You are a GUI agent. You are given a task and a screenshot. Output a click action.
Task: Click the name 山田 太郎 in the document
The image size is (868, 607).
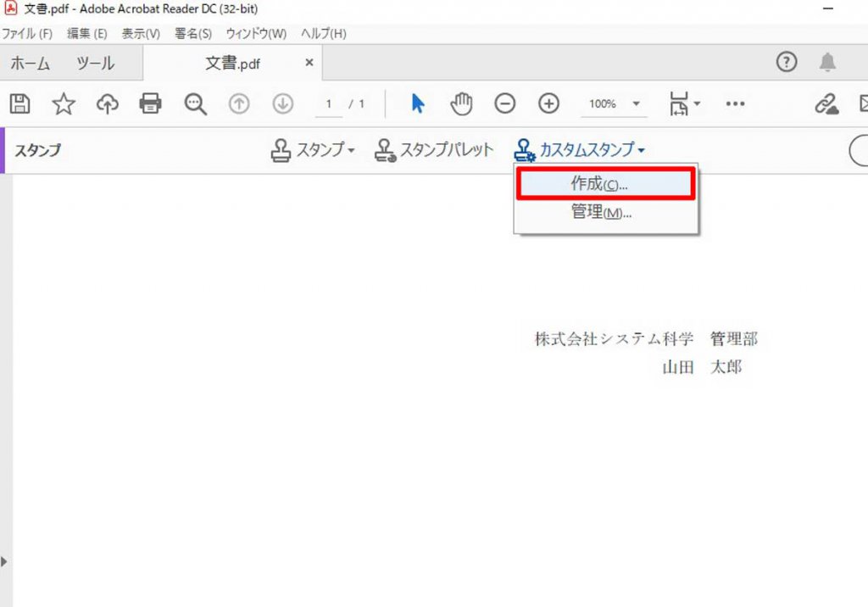pos(702,366)
